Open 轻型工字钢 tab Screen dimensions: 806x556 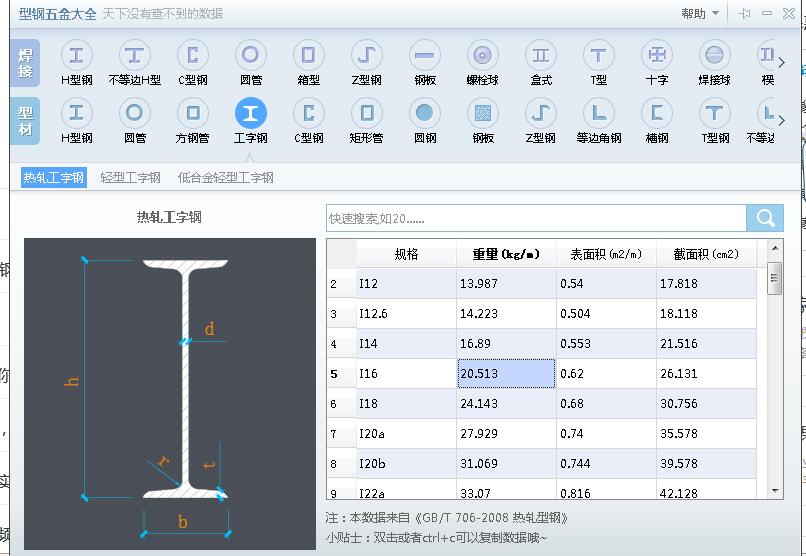coord(131,178)
